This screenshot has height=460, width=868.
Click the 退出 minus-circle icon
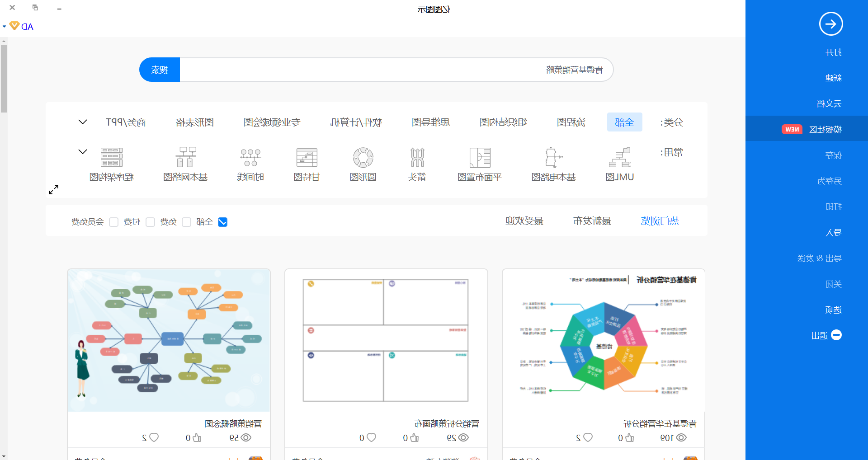(x=836, y=335)
